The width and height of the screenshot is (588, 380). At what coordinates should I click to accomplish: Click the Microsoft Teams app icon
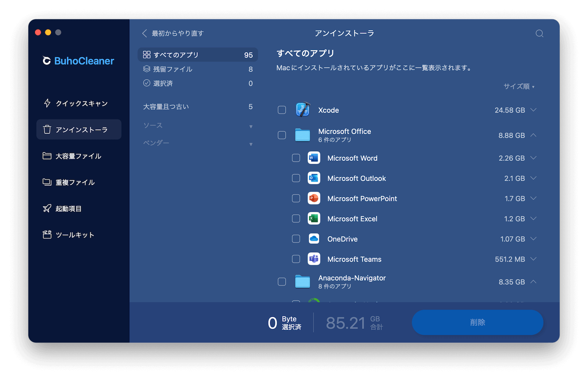pos(314,259)
